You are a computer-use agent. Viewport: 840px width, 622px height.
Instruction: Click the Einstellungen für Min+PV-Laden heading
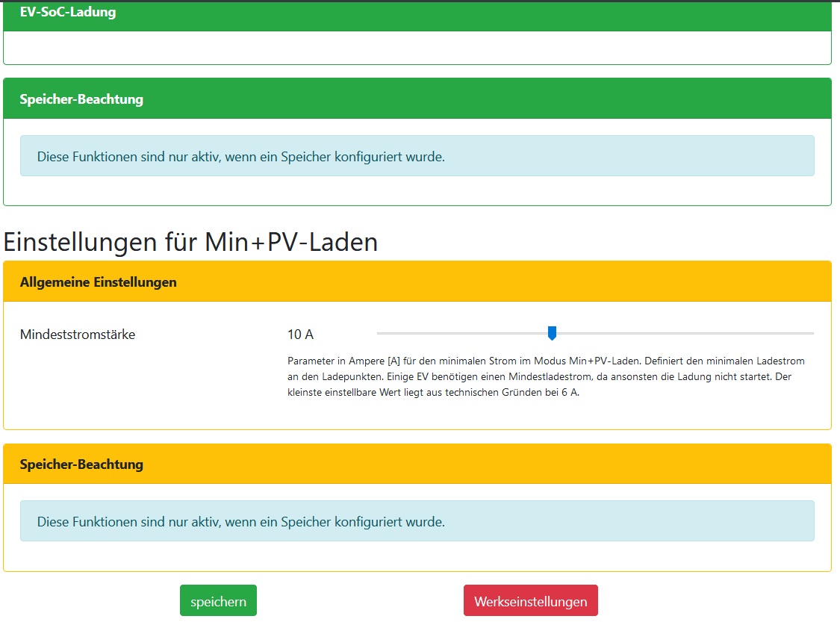click(190, 242)
